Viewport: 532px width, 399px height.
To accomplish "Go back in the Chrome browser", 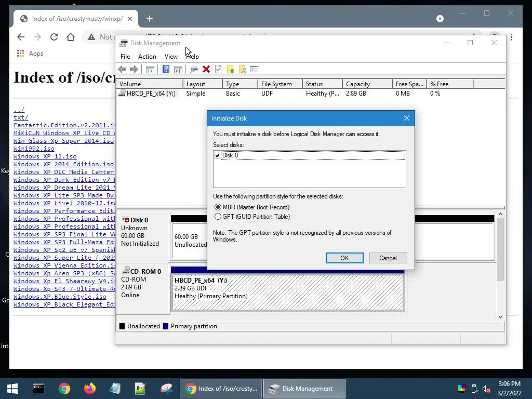I will 21,37.
